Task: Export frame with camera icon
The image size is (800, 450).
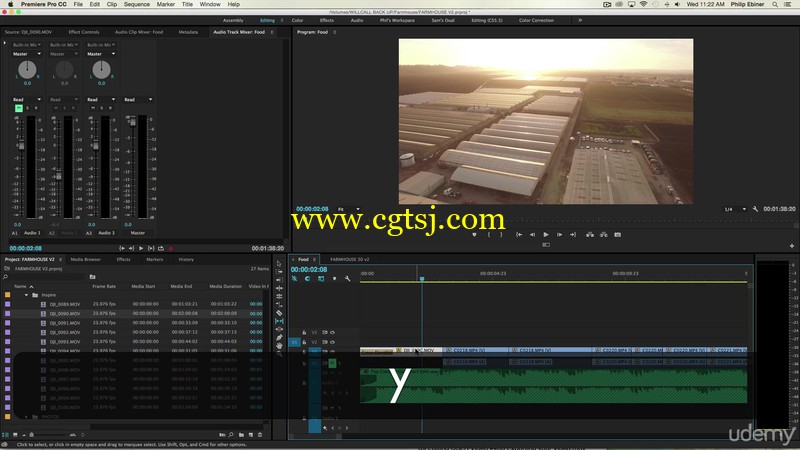Action: 617,235
